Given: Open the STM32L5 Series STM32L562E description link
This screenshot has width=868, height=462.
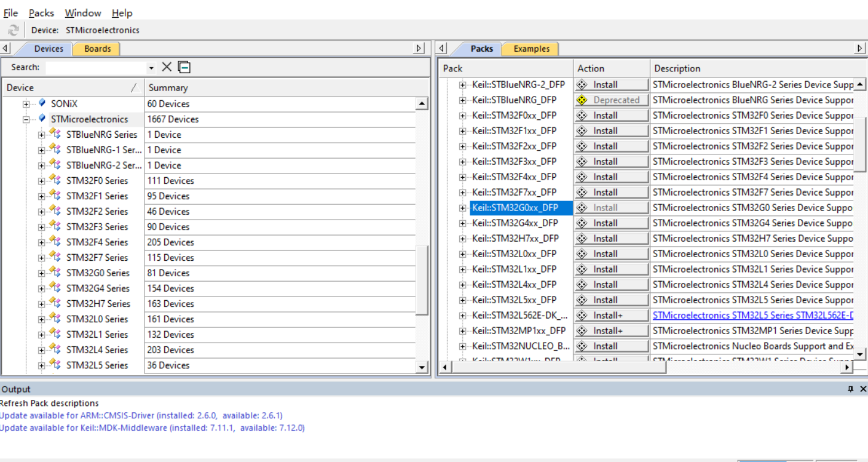Looking at the screenshot, I should [753, 315].
